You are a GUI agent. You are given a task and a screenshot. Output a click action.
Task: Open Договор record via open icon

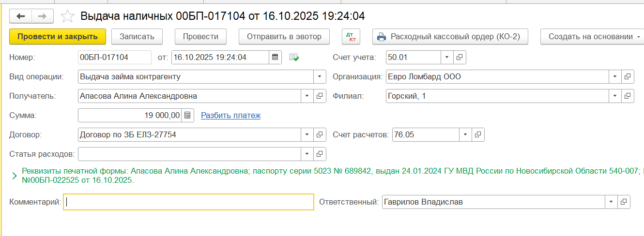320,134
